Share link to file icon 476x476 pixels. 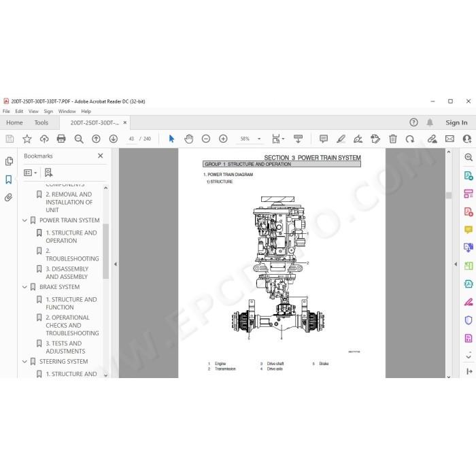tap(432, 139)
